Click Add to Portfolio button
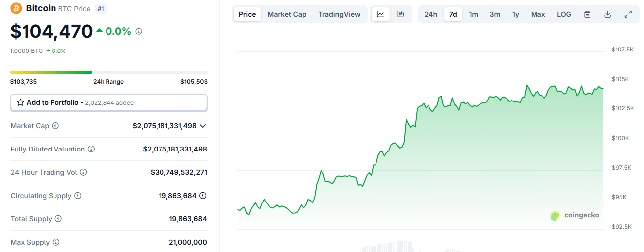This screenshot has height=252, width=644. (108, 102)
